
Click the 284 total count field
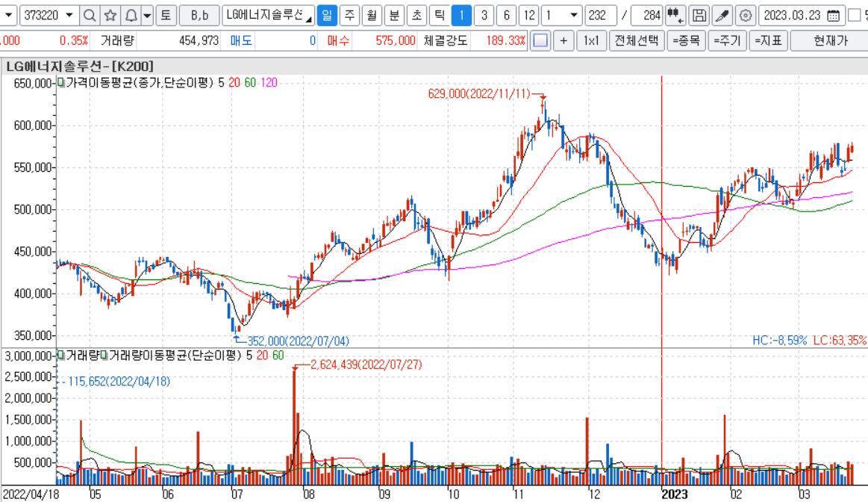pyautogui.click(x=646, y=16)
